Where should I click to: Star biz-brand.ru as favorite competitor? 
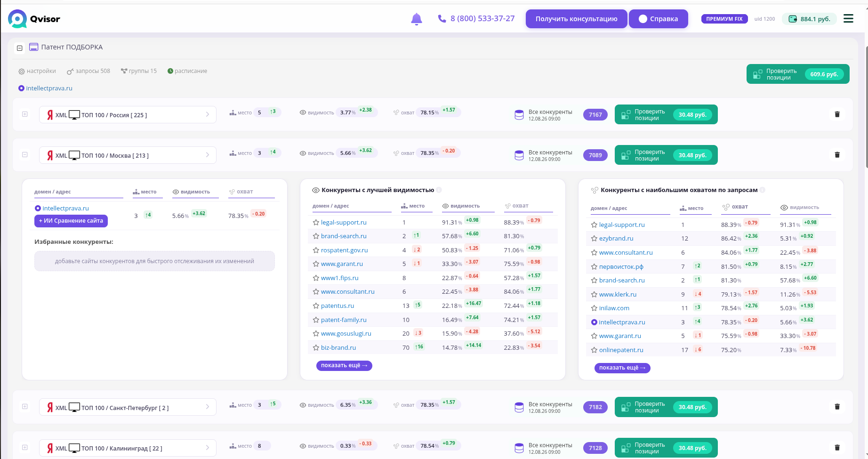click(x=316, y=348)
